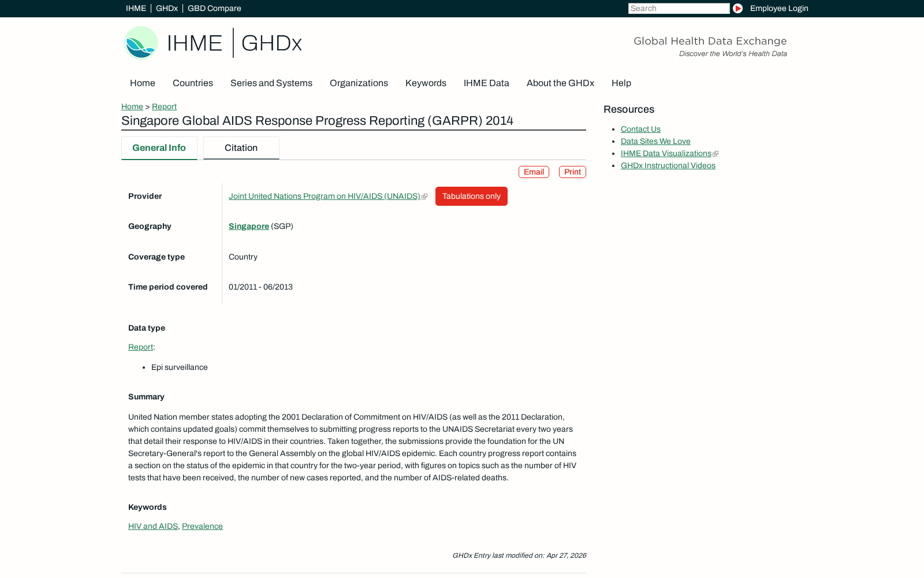
Task: Focus the Search input field
Action: click(x=679, y=8)
